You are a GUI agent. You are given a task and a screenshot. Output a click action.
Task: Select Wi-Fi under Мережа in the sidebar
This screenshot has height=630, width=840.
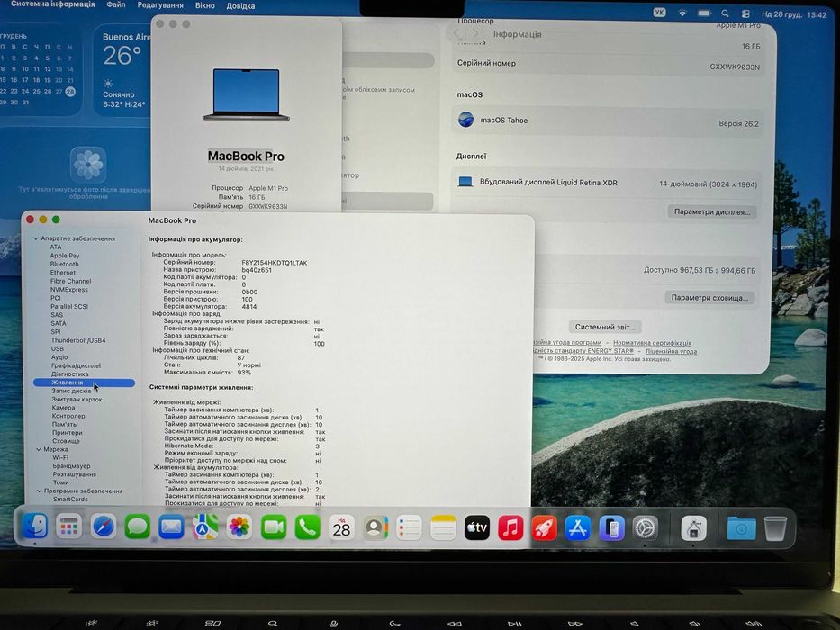click(60, 458)
